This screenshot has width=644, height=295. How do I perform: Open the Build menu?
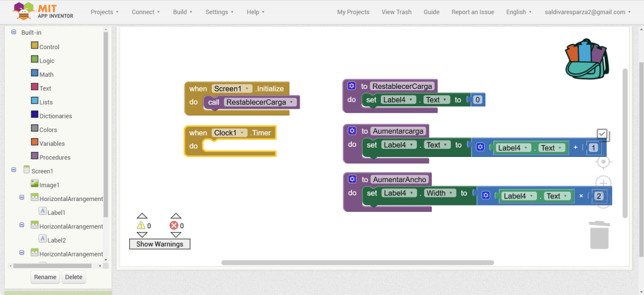click(183, 12)
